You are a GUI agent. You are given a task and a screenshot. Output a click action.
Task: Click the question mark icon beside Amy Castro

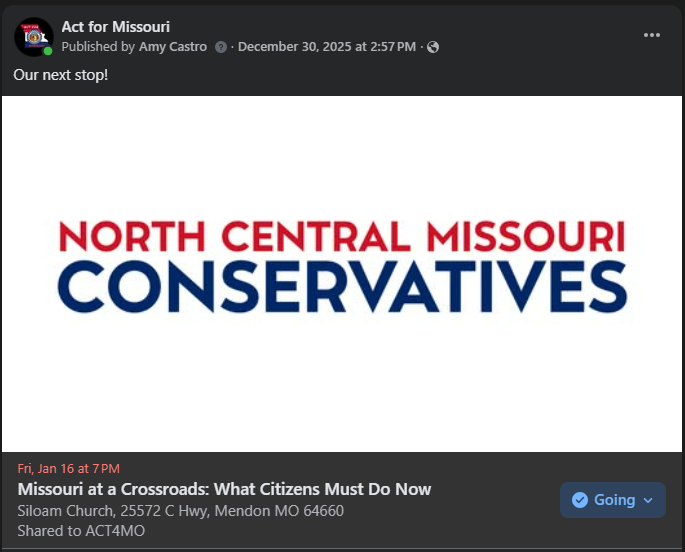coord(221,47)
